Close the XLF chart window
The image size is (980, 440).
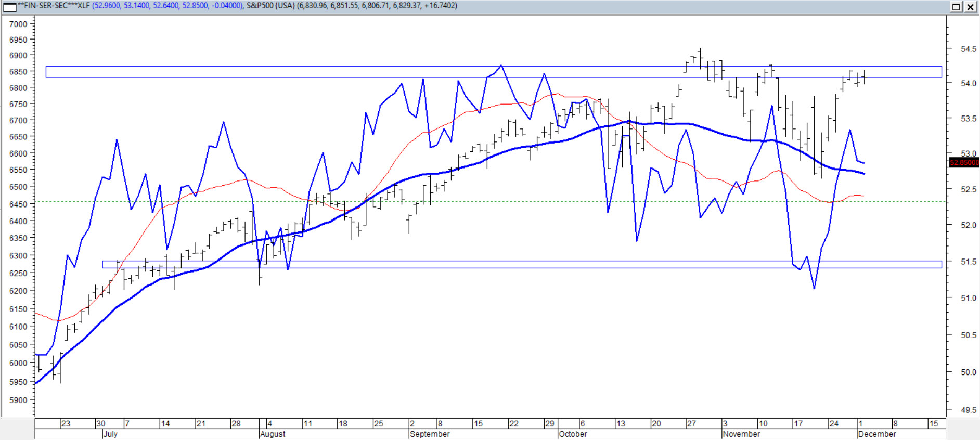click(x=971, y=7)
